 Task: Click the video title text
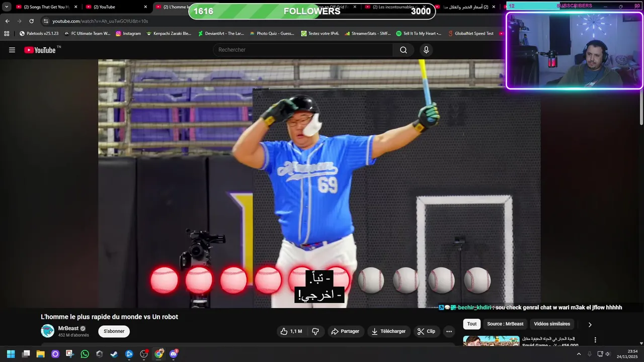109,317
